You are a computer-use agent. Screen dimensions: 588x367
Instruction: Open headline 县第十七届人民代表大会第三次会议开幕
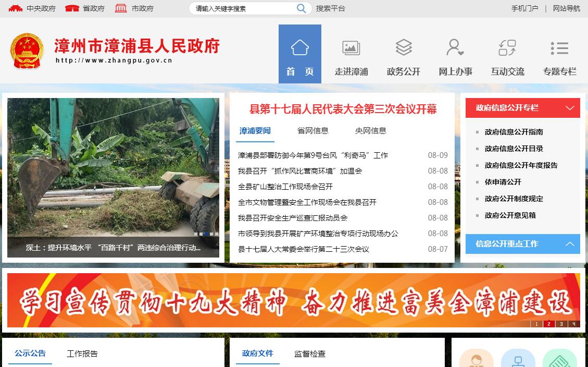tap(343, 109)
